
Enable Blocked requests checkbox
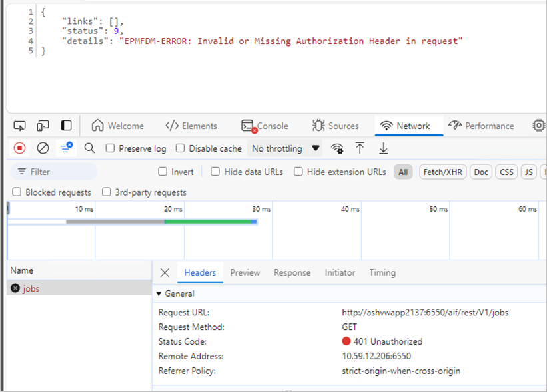click(x=17, y=192)
